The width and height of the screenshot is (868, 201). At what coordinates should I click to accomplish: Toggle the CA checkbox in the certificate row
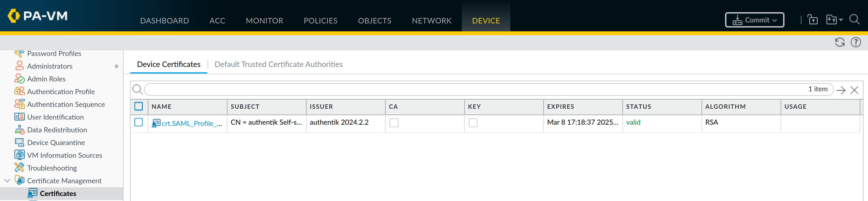(x=394, y=123)
